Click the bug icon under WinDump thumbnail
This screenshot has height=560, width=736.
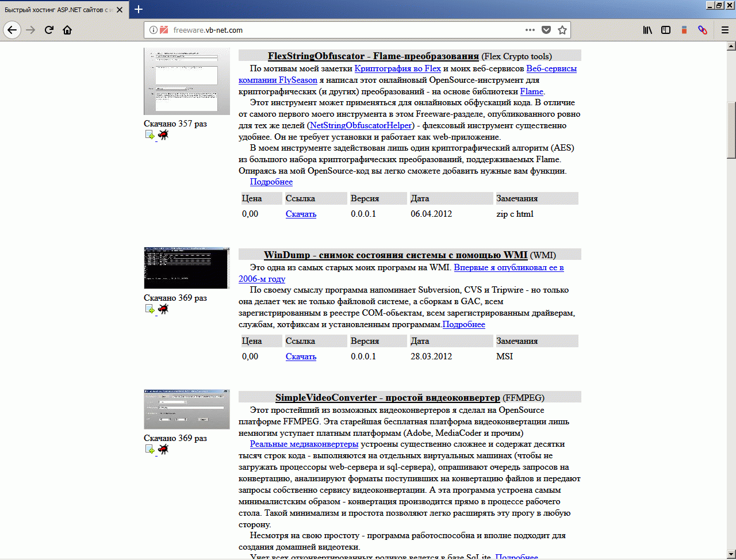(163, 309)
